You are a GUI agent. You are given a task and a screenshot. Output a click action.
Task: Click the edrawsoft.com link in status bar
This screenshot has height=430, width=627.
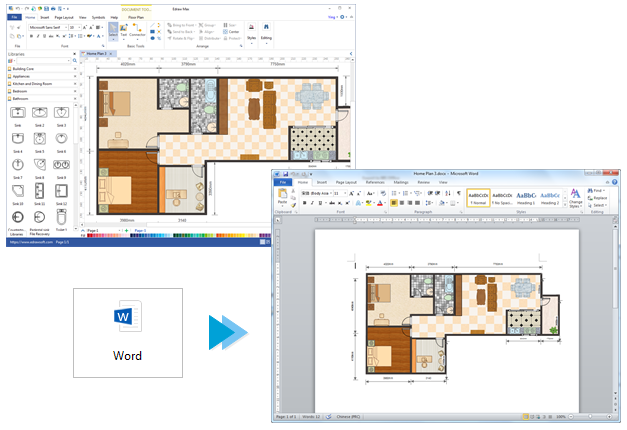(x=30, y=242)
